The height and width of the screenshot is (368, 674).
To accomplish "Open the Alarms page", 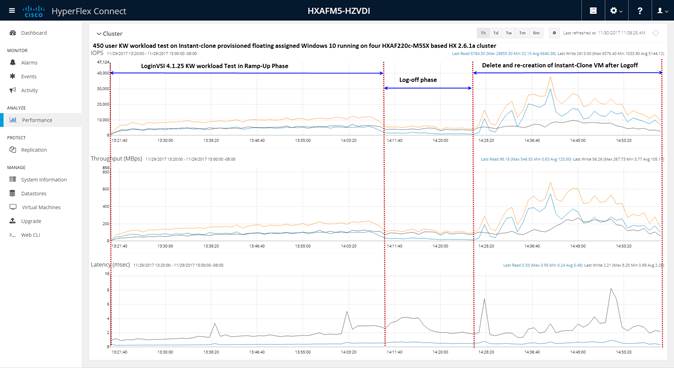I will point(29,63).
